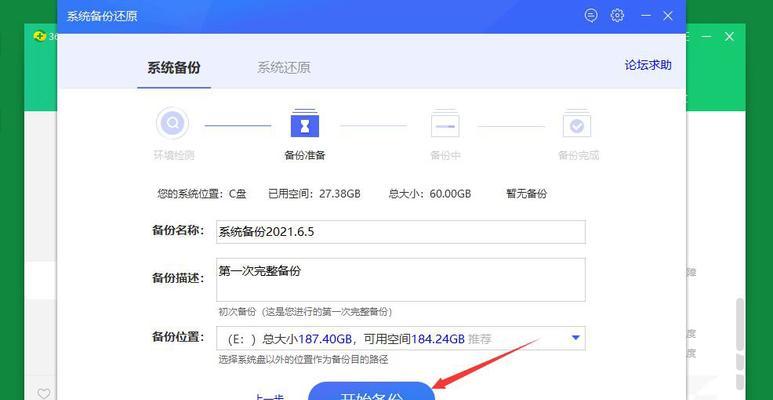
Task: Open the 备份位置 dropdown list
Action: 401,338
